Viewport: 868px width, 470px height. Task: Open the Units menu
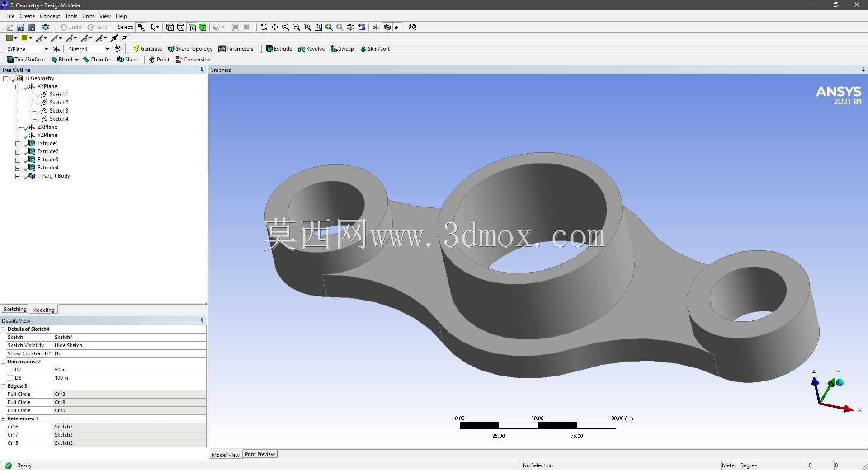coord(88,16)
